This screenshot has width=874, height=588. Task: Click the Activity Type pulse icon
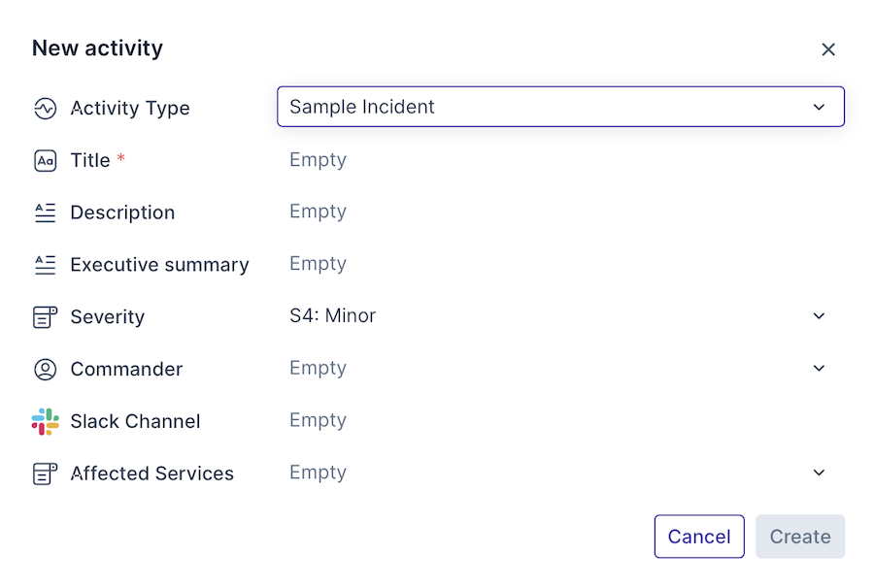(46, 109)
